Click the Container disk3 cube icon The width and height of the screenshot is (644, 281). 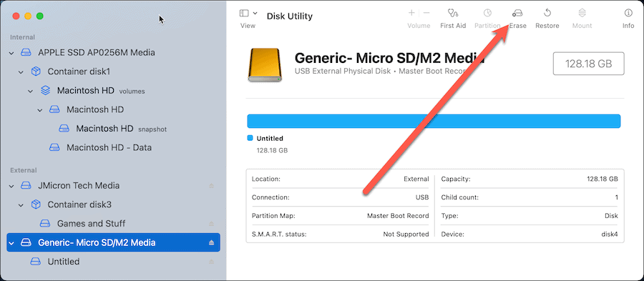coord(36,204)
